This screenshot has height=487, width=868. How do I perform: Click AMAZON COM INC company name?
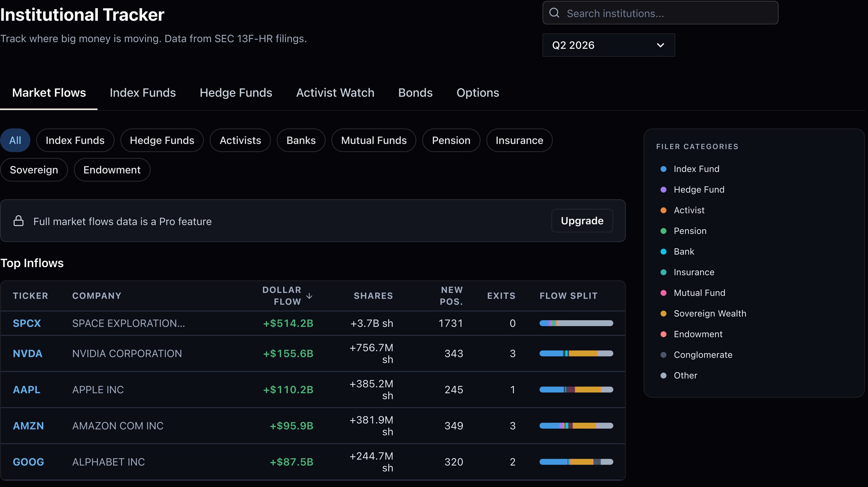coord(118,426)
